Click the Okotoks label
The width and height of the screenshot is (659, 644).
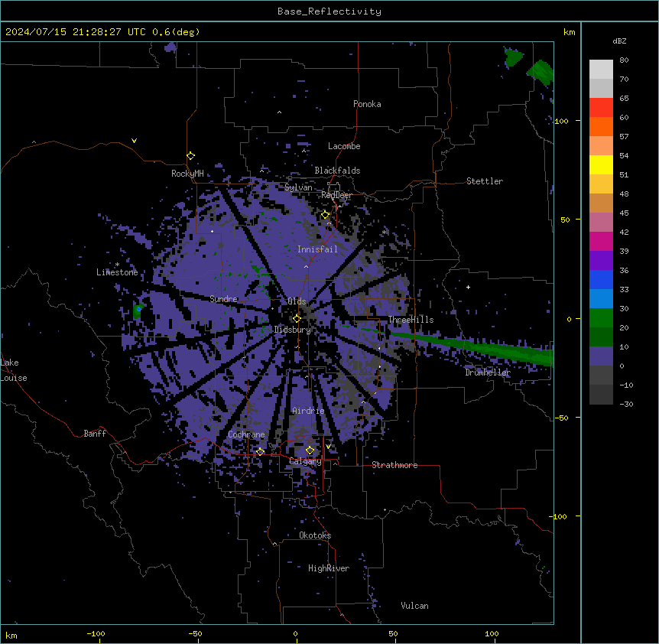click(315, 535)
